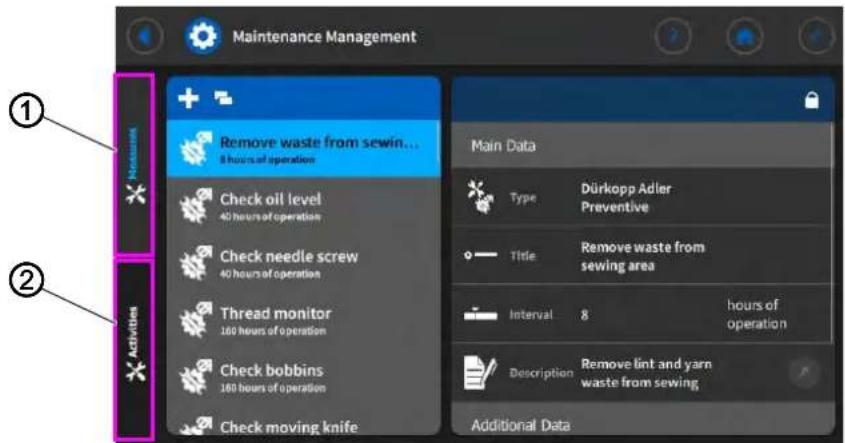Click the Maintenance Management gear icon

click(202, 37)
